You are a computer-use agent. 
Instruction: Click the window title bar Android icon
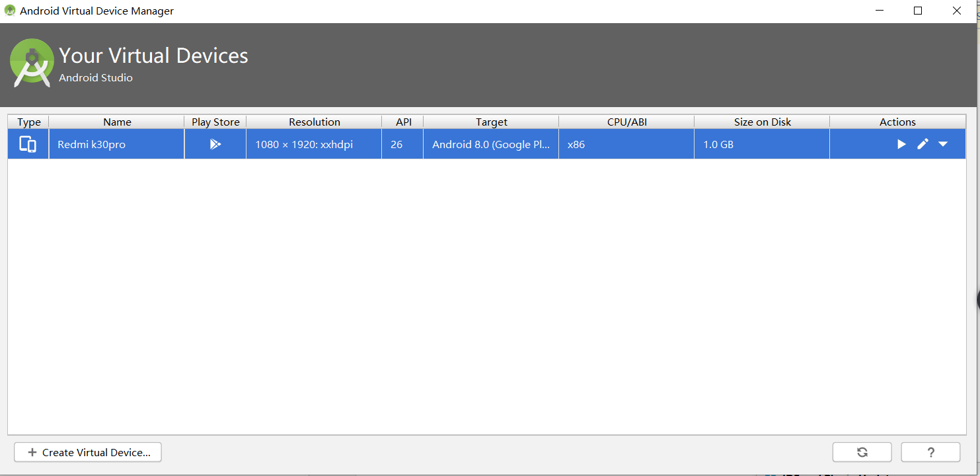(10, 11)
